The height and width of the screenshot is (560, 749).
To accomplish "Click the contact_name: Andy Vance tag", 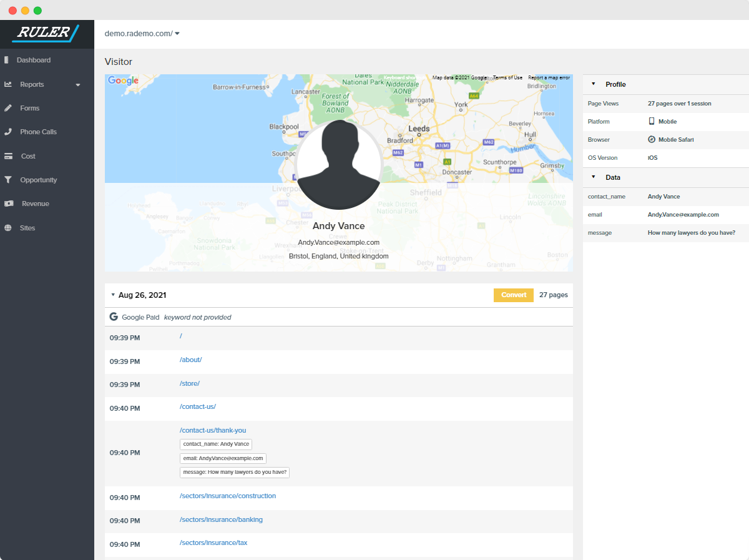I will 216,444.
